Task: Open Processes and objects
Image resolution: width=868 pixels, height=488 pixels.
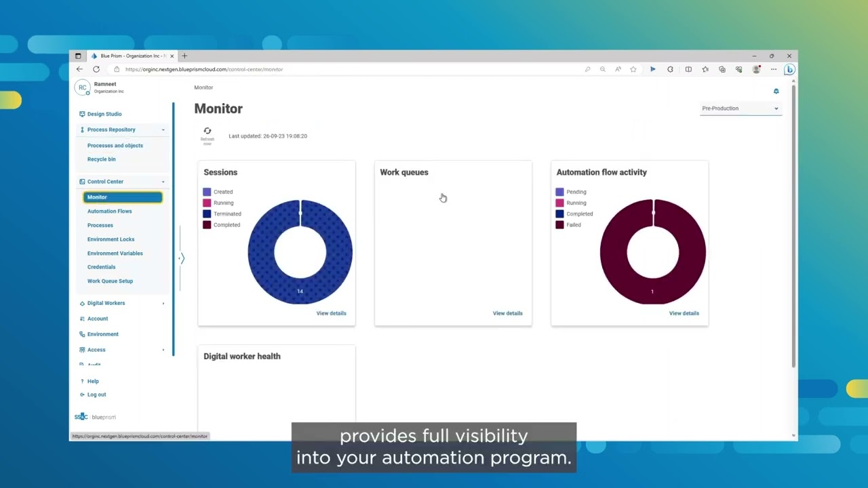Action: pos(115,146)
